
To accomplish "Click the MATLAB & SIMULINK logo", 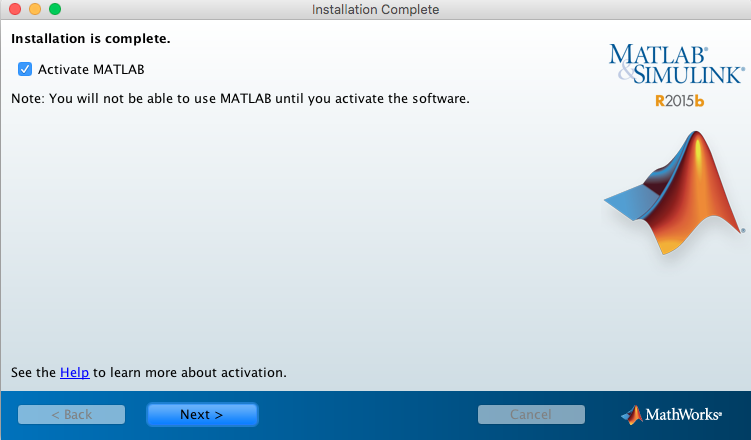I will point(676,63).
